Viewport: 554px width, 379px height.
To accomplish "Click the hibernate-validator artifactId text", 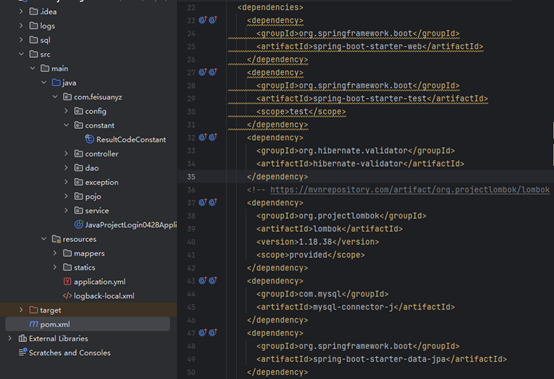I will pos(358,164).
